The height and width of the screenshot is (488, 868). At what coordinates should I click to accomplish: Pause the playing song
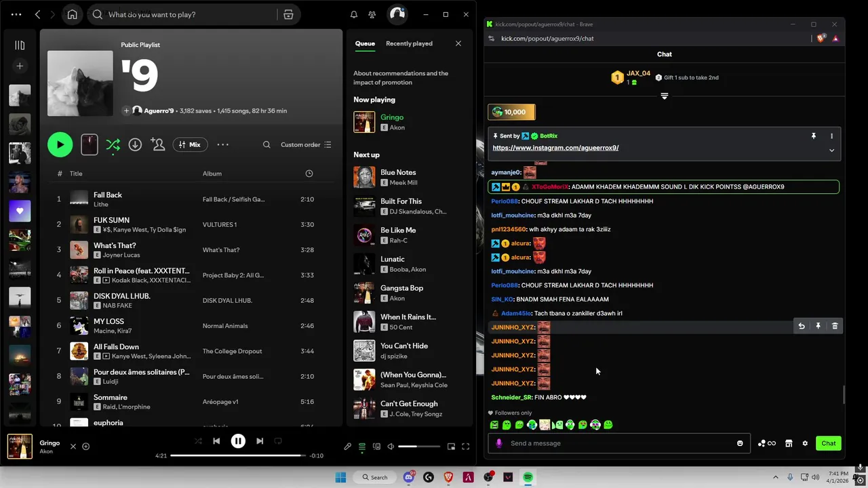(x=238, y=441)
